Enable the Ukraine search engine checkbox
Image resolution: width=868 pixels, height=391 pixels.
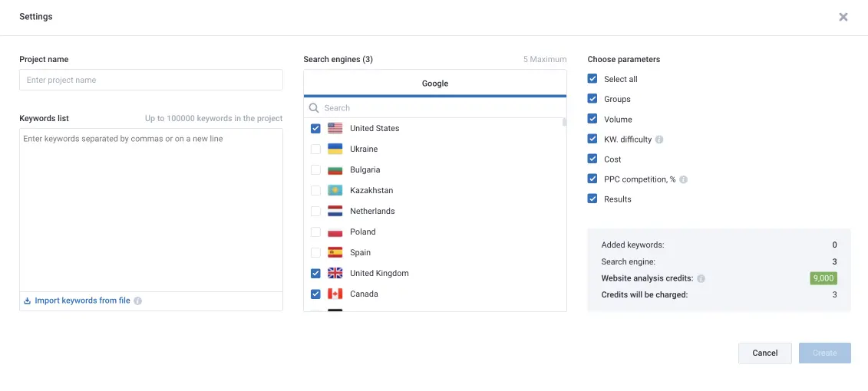tap(315, 149)
